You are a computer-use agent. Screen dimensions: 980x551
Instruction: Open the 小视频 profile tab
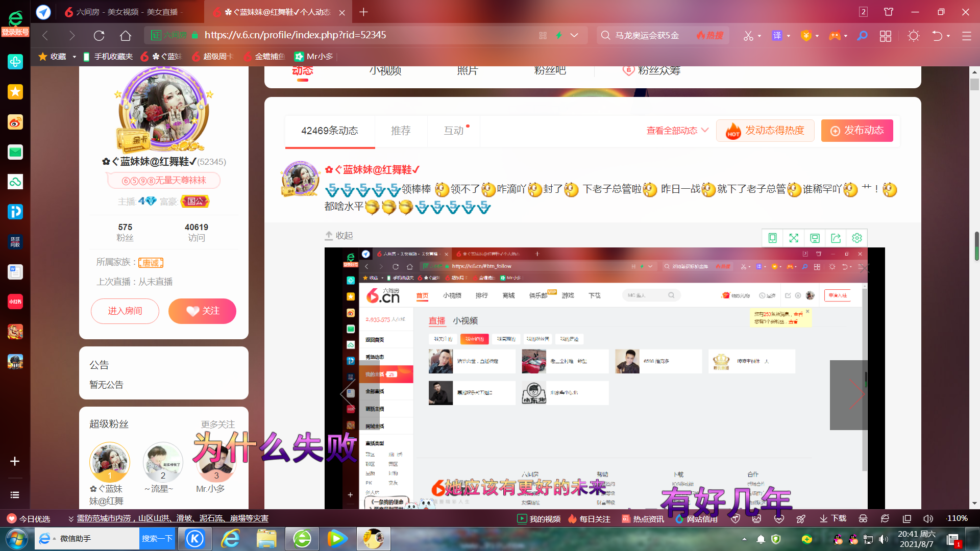point(385,70)
